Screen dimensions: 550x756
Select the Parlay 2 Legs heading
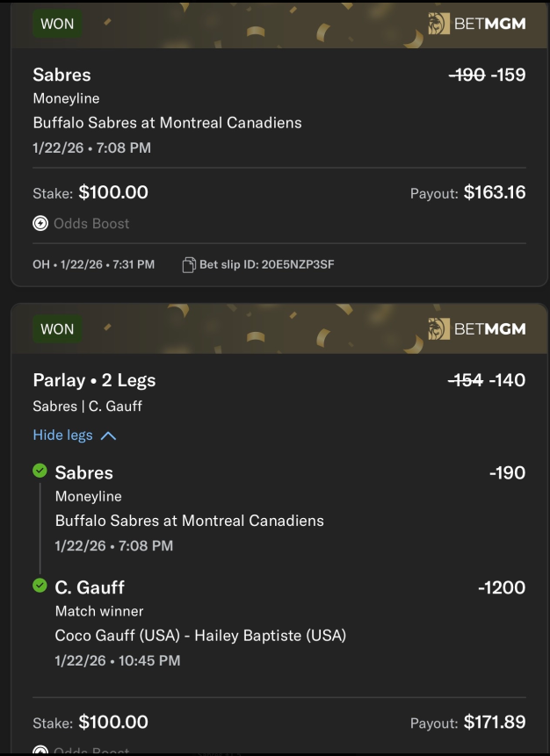pos(94,380)
